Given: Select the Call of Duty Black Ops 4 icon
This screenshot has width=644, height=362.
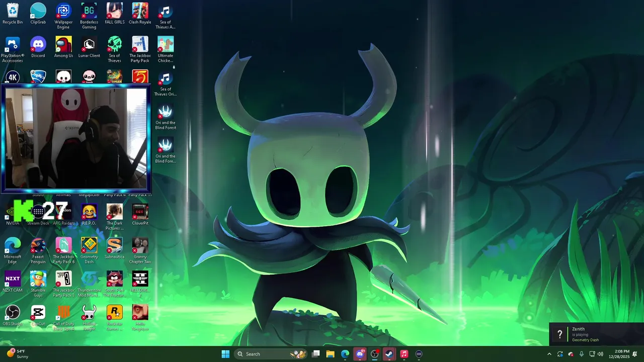Looking at the screenshot, I should click(x=63, y=317).
